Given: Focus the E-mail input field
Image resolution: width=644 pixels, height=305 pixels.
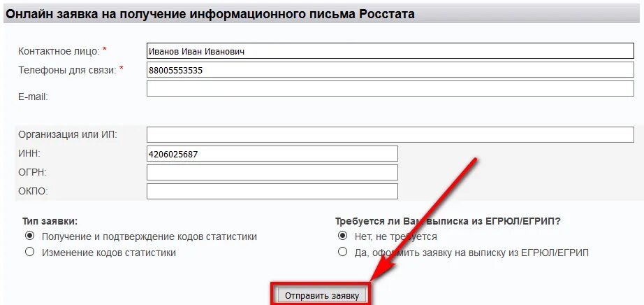Looking at the screenshot, I should (x=390, y=89).
